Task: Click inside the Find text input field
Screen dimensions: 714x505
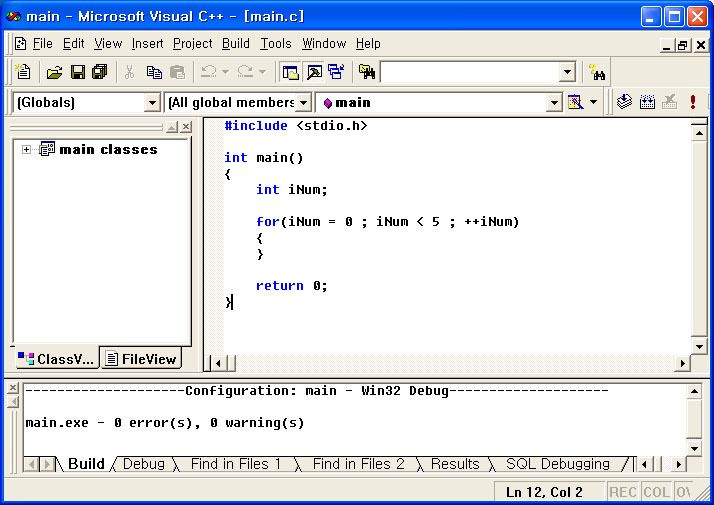Action: (x=469, y=72)
